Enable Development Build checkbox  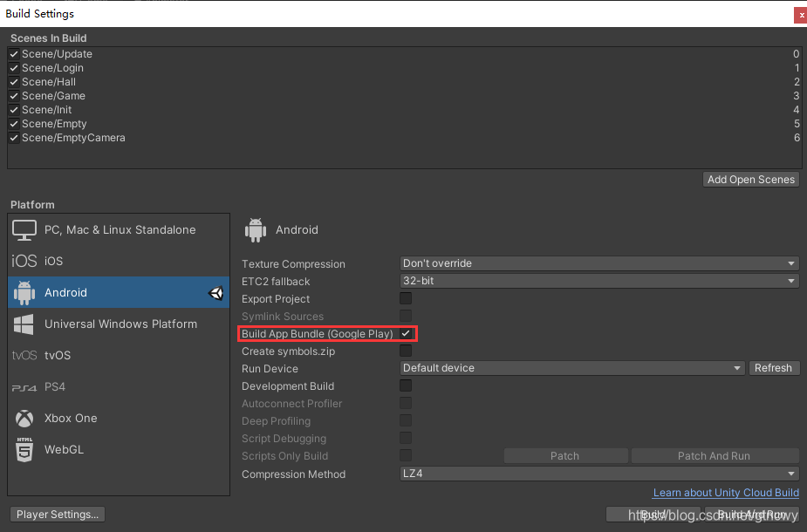coord(406,385)
